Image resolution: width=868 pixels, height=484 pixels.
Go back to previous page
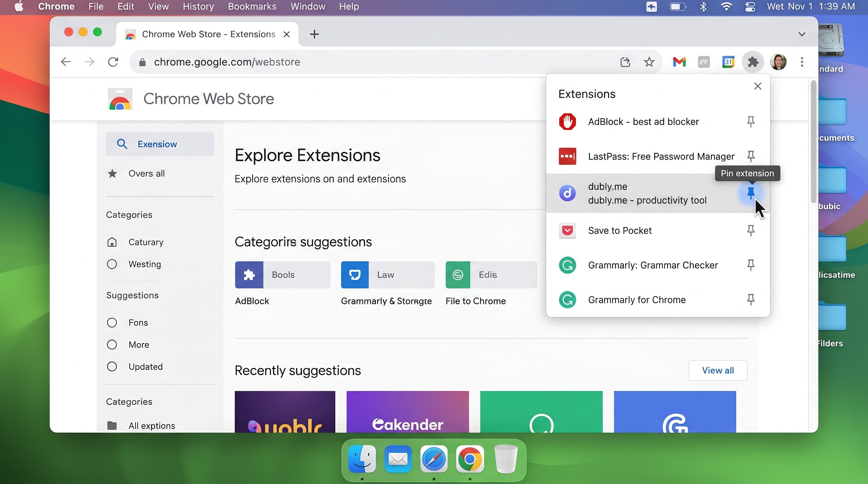click(x=66, y=62)
